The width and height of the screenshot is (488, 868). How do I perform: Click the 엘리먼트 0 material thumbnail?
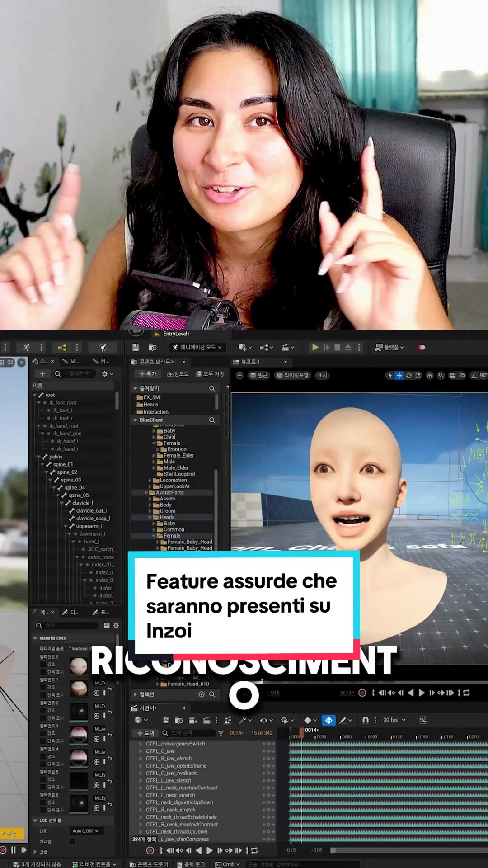[x=79, y=665]
